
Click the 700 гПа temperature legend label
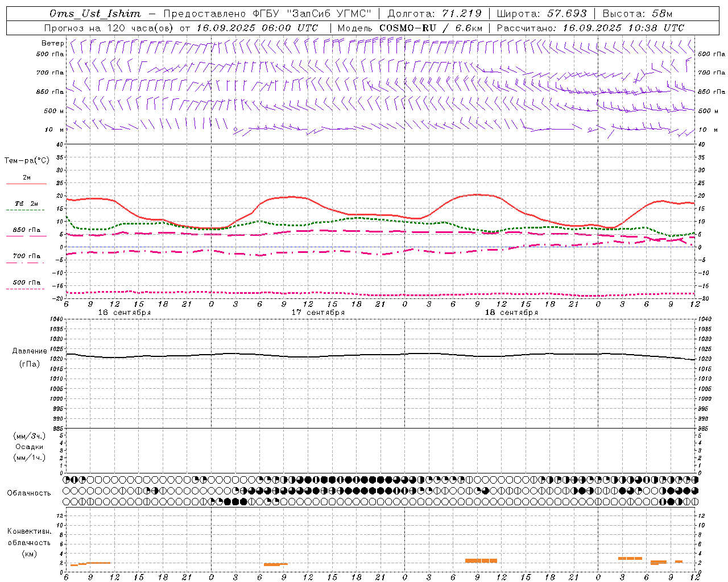(x=27, y=256)
